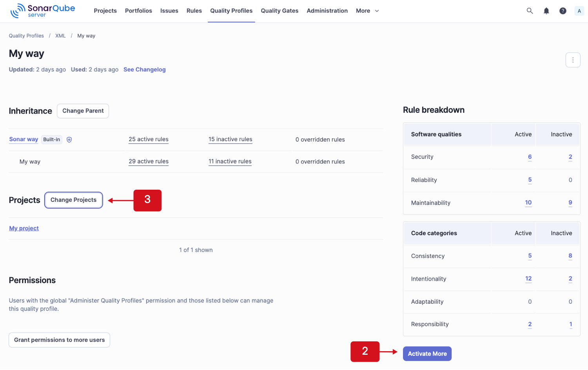Switch to the Issues tab

(169, 11)
